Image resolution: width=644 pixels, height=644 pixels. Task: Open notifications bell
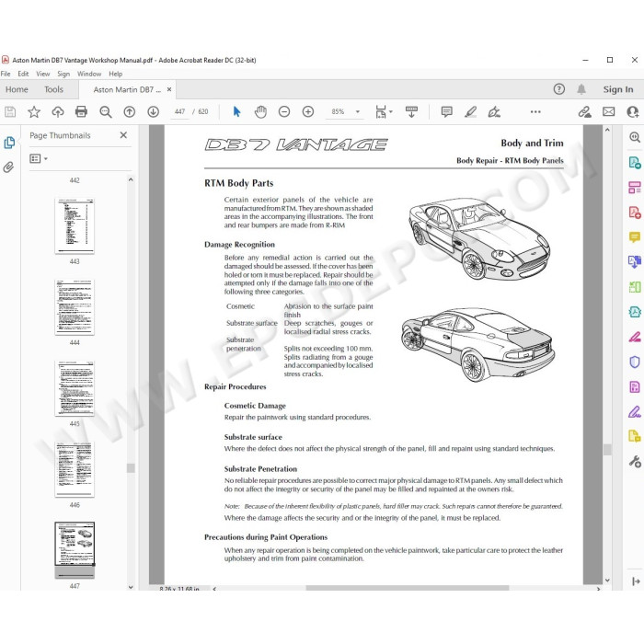point(581,89)
